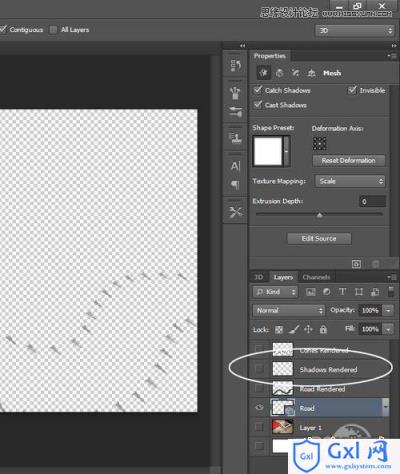This screenshot has width=400, height=474.
Task: Open the Kind filter dropdown
Action: point(275,292)
